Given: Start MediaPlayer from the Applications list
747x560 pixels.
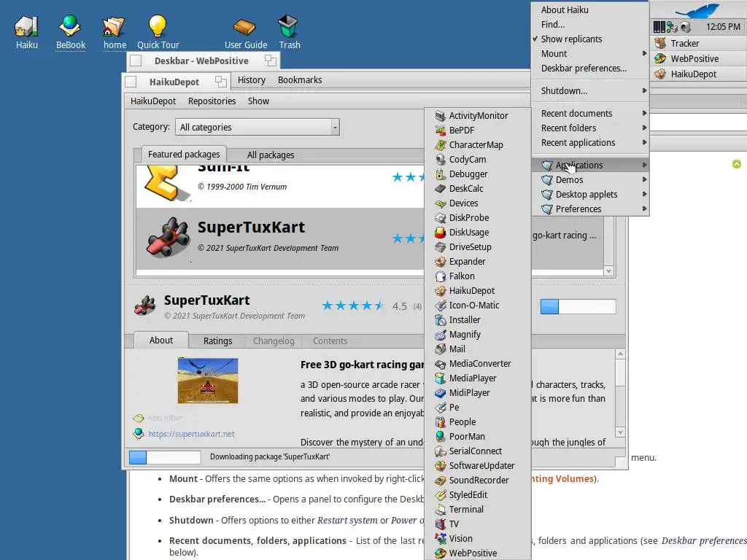Looking at the screenshot, I should 477,378.
